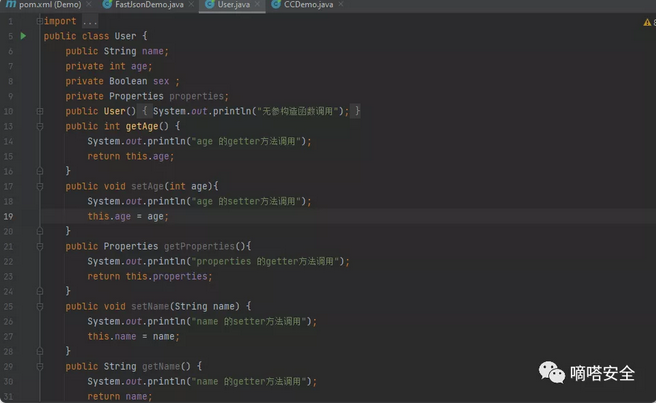Collapse the setAge method fold on line 17

[x=40, y=186]
